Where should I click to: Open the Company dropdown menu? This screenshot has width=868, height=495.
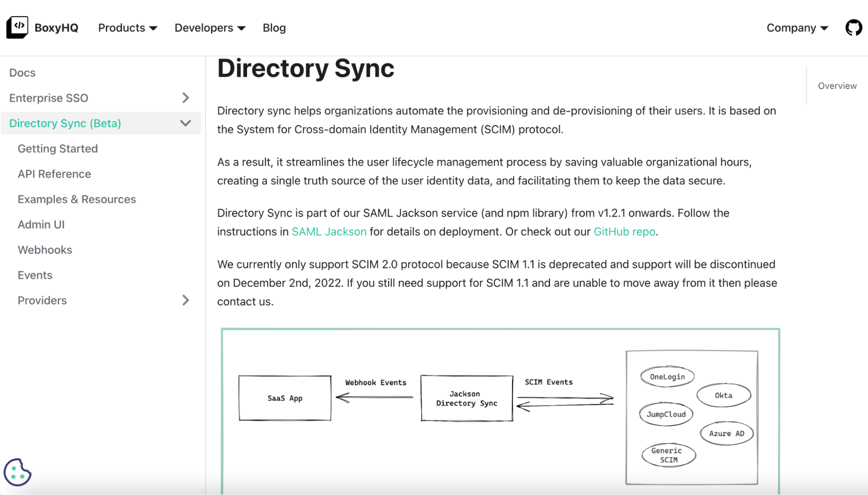(x=797, y=28)
